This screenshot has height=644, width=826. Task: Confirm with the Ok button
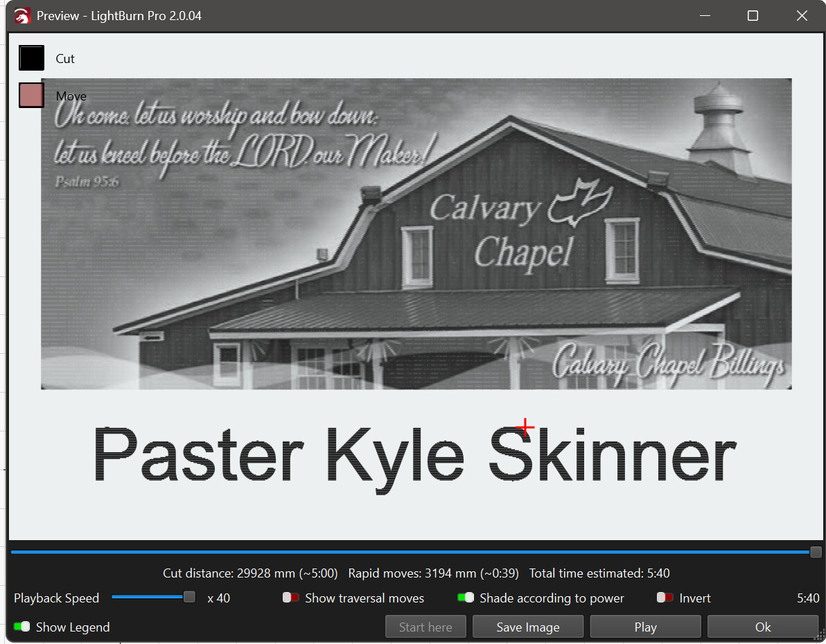pyautogui.click(x=763, y=627)
